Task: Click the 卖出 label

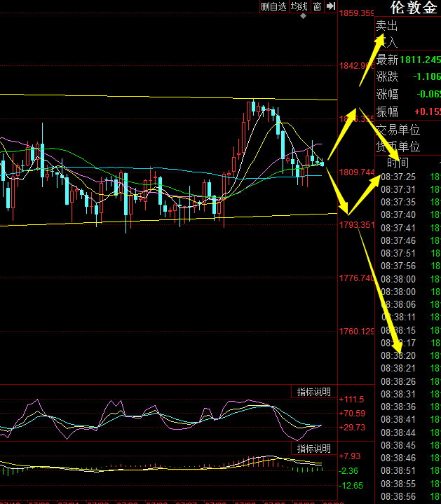Action: (387, 25)
